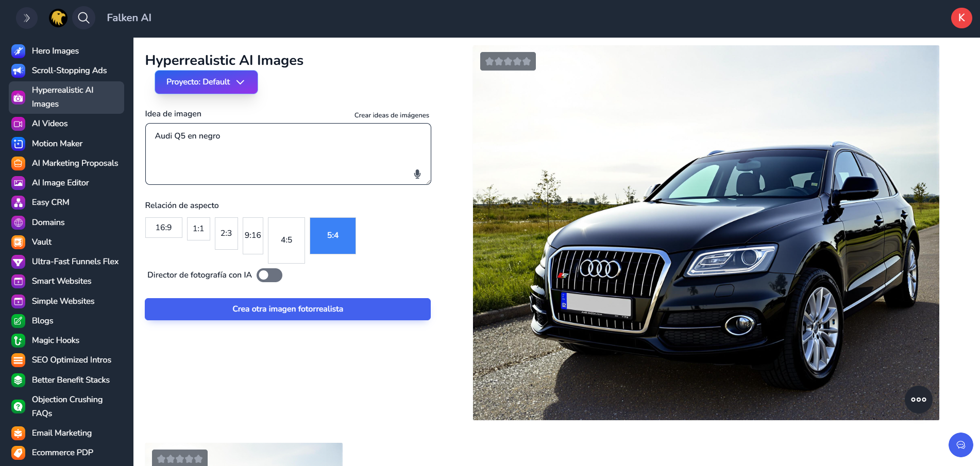Click the Crear ideas de imágenes link

coord(391,115)
